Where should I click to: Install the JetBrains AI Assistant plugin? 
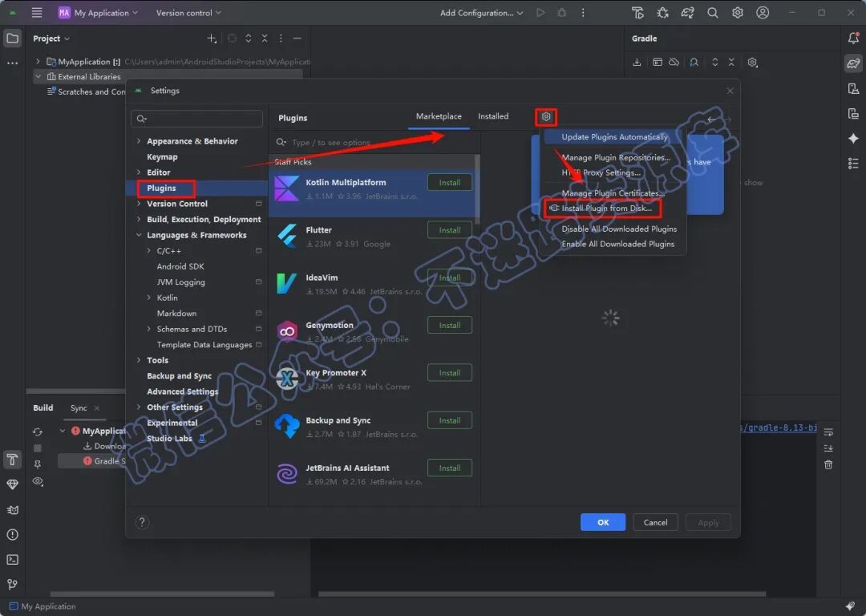tap(450, 468)
